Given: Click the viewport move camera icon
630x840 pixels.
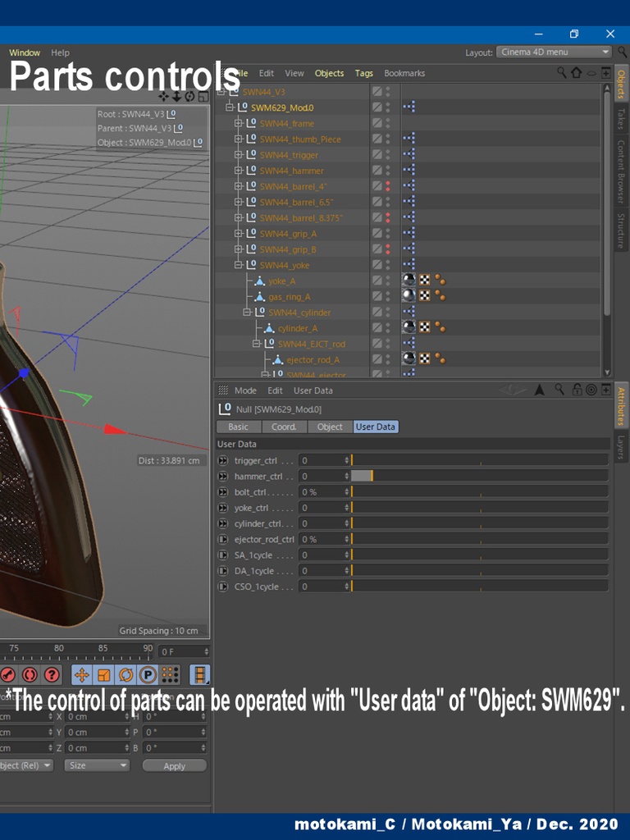Looking at the screenshot, I should (164, 97).
